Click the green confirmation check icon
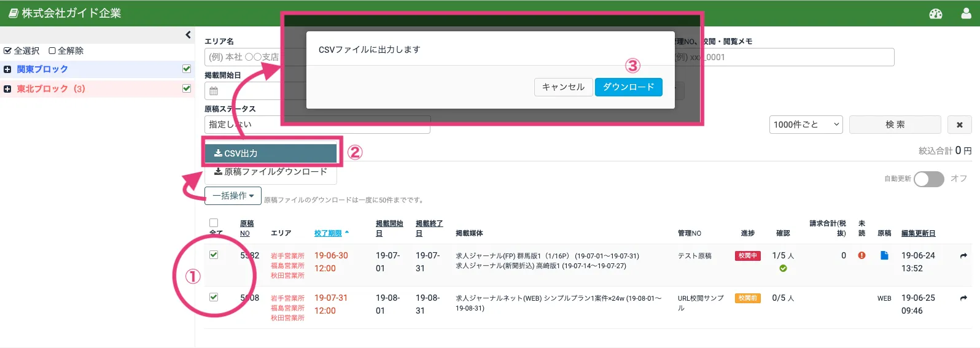This screenshot has height=348, width=980. pyautogui.click(x=783, y=268)
